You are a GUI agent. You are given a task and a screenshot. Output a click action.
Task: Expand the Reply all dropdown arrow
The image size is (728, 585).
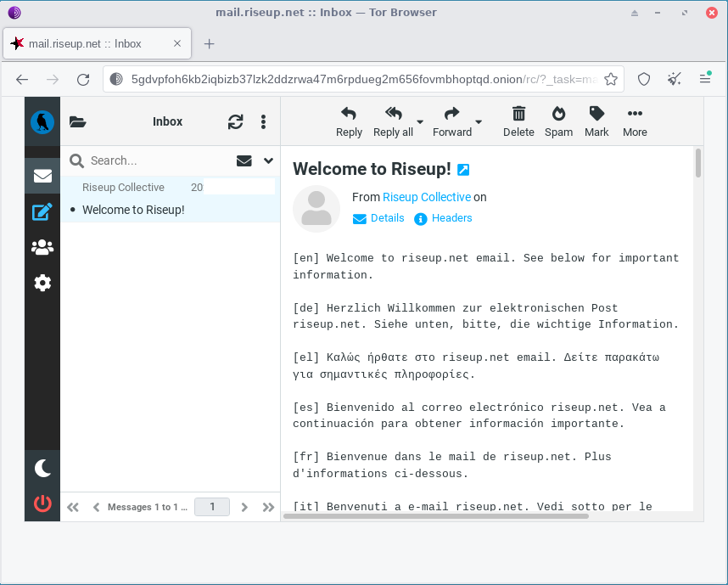tap(420, 122)
